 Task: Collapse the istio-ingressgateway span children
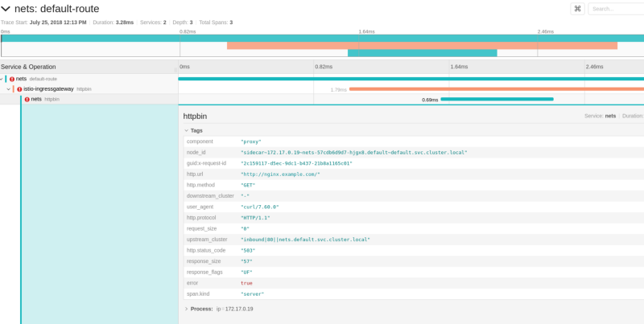[x=9, y=89]
